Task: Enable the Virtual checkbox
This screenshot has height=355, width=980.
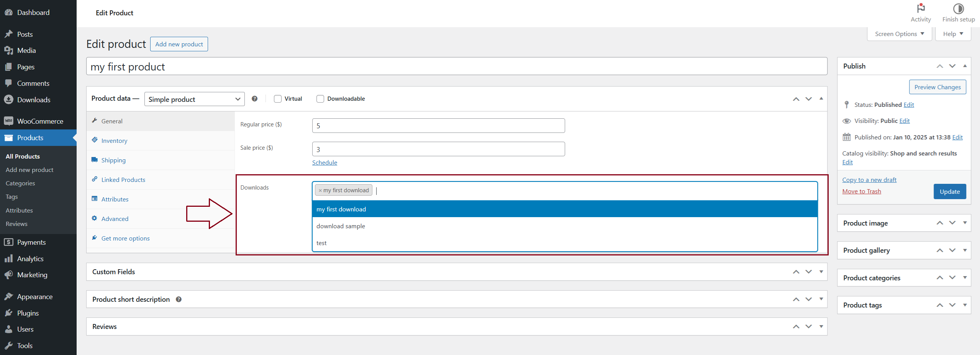Action: [x=277, y=99]
